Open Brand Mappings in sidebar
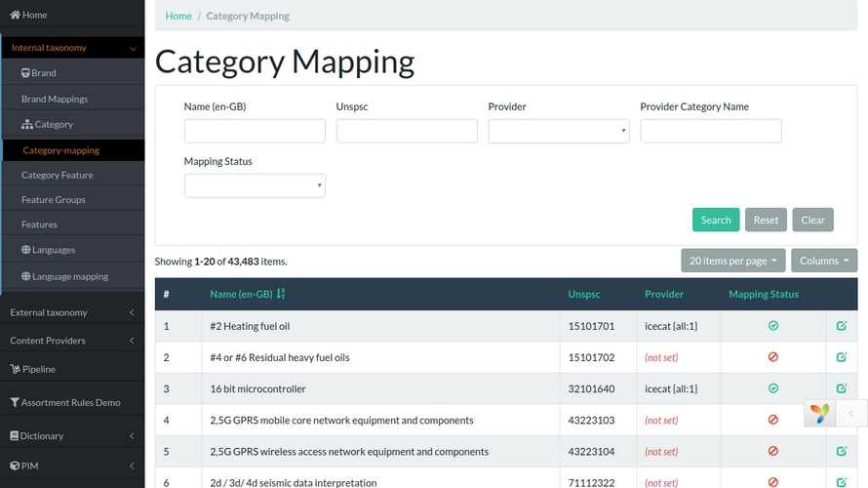 55,99
